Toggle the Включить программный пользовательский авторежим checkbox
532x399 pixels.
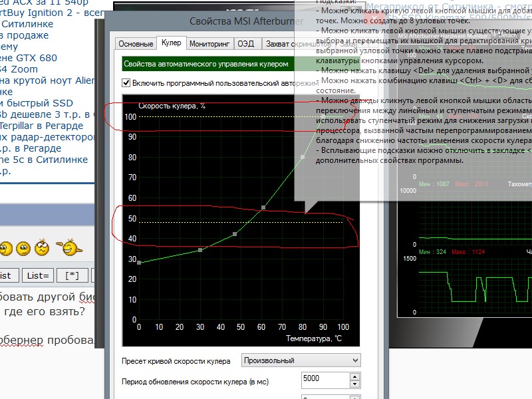click(126, 82)
